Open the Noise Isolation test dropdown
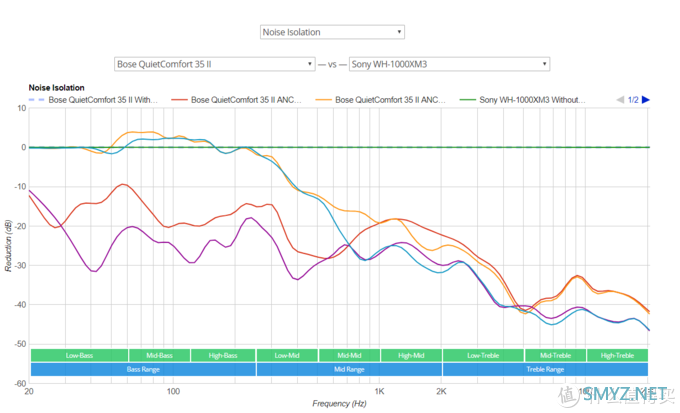The height and width of the screenshot is (413, 680). 332,32
